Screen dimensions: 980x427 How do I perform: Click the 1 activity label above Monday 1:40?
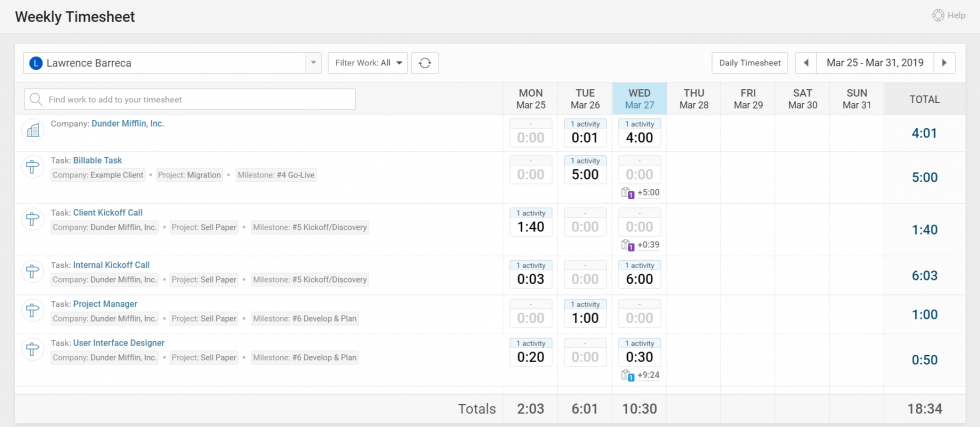coord(531,213)
